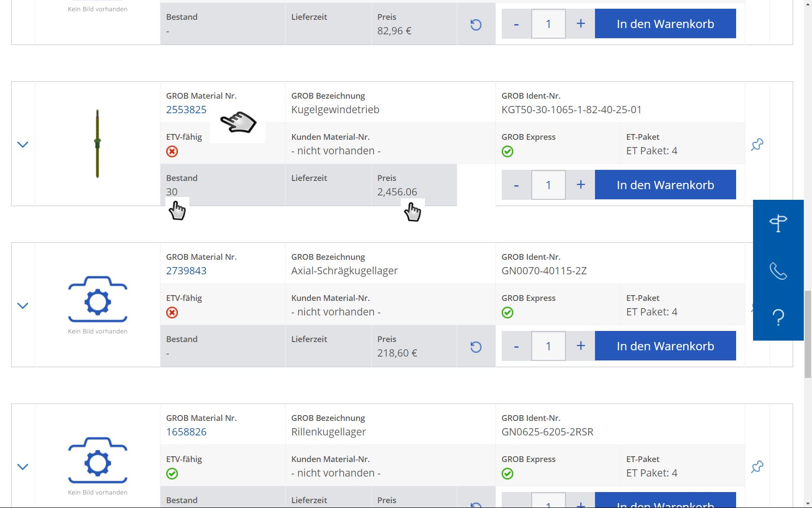Click the GROB Express check mark for Rillenkugellager
The height and width of the screenshot is (508, 812).
[507, 474]
